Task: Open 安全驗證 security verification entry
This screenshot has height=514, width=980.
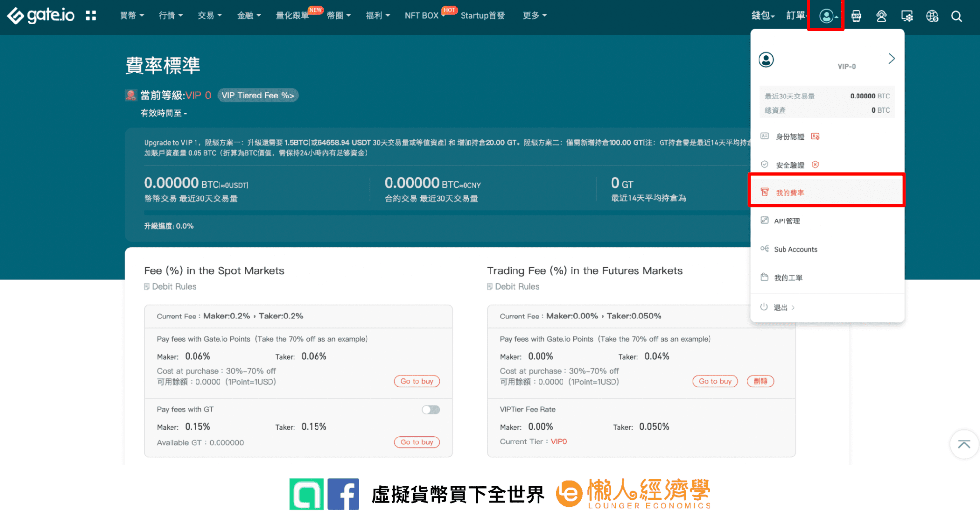Action: pos(827,165)
